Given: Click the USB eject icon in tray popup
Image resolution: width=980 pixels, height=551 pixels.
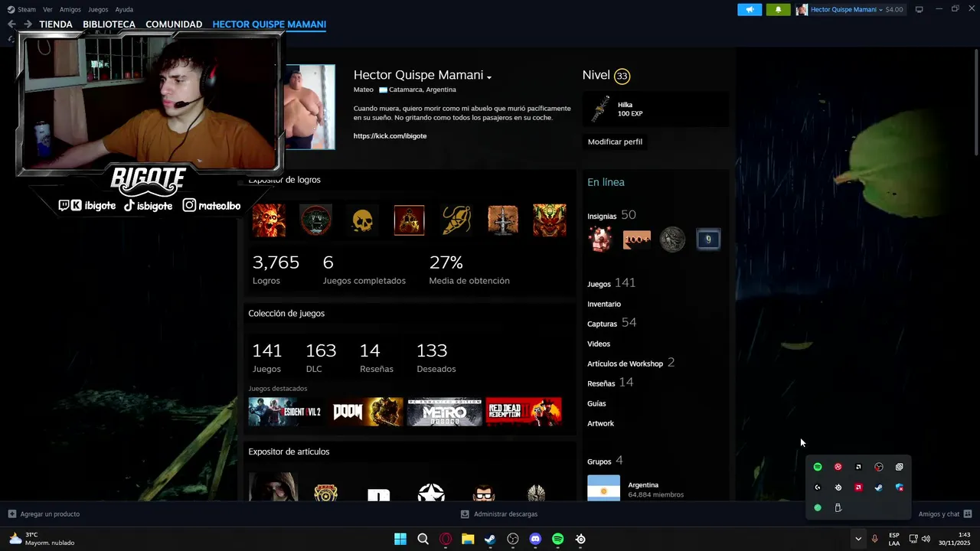Looking at the screenshot, I should pyautogui.click(x=838, y=507).
